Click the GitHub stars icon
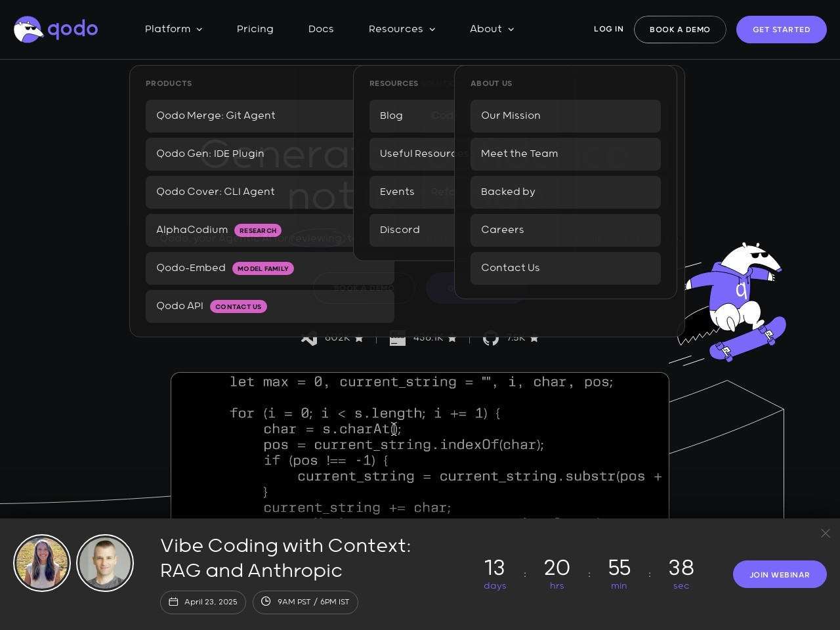Viewport: 840px width, 630px height. 491,339
